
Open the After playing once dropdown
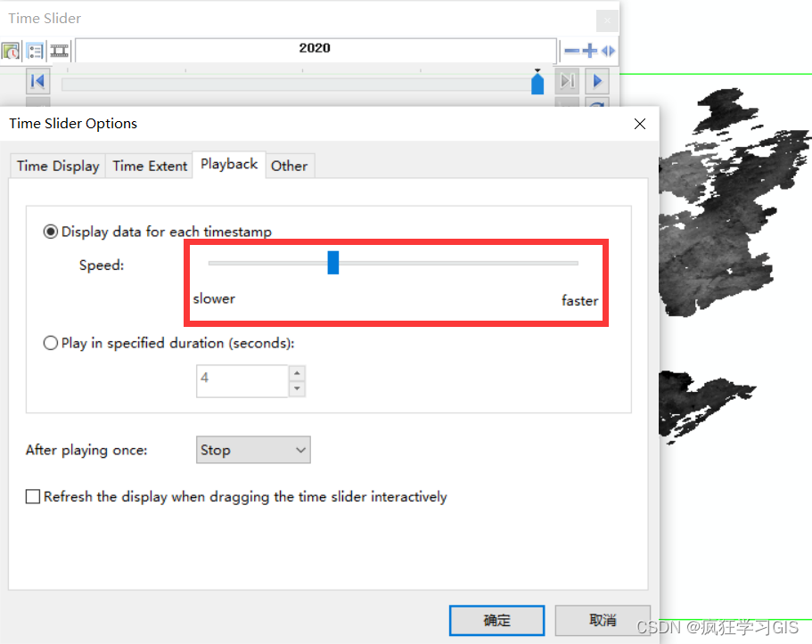point(253,450)
